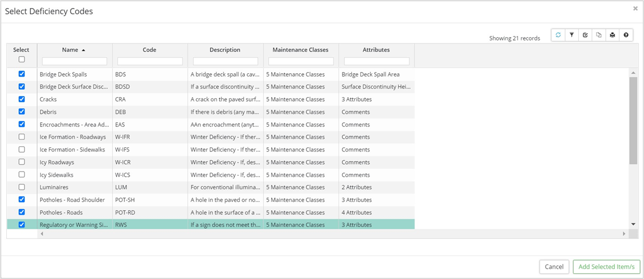Focus the Attributes filter input
Viewport: 644px width, 279px height.
tap(377, 61)
